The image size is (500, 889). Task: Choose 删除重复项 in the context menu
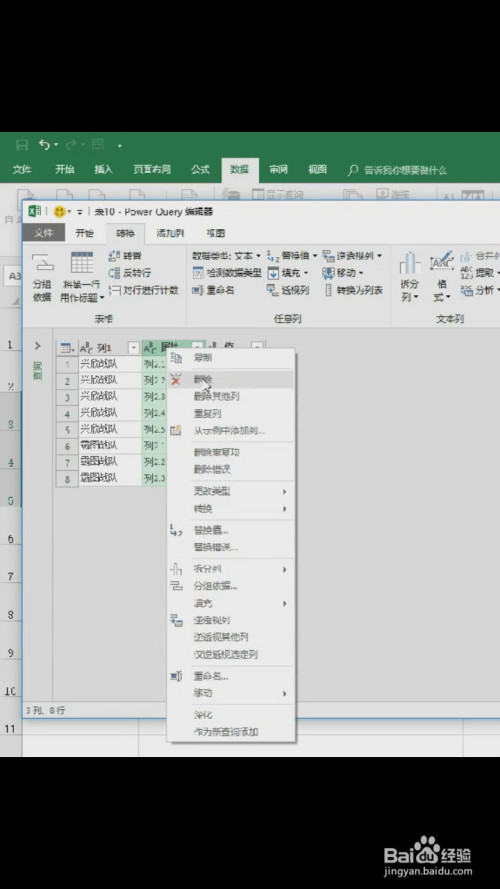tap(231, 452)
